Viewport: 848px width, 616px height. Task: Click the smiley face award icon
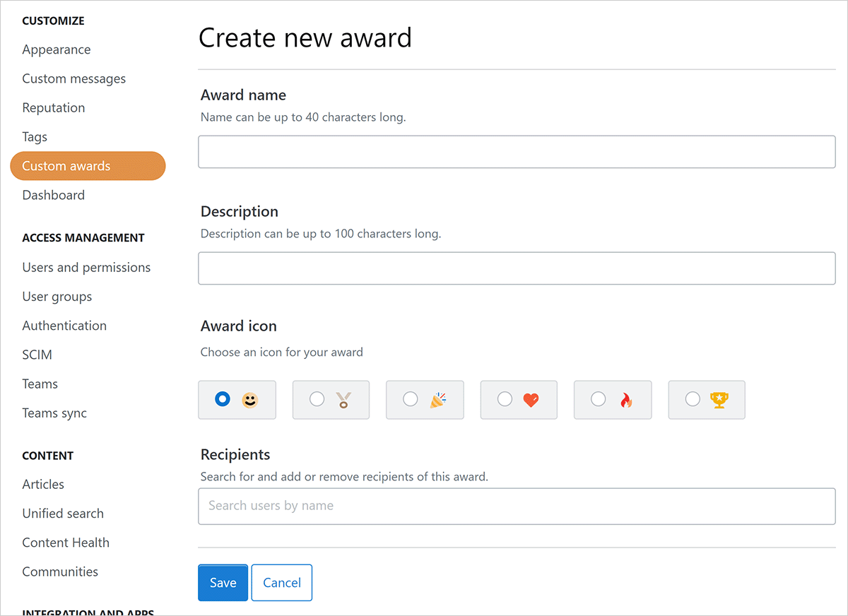point(249,400)
